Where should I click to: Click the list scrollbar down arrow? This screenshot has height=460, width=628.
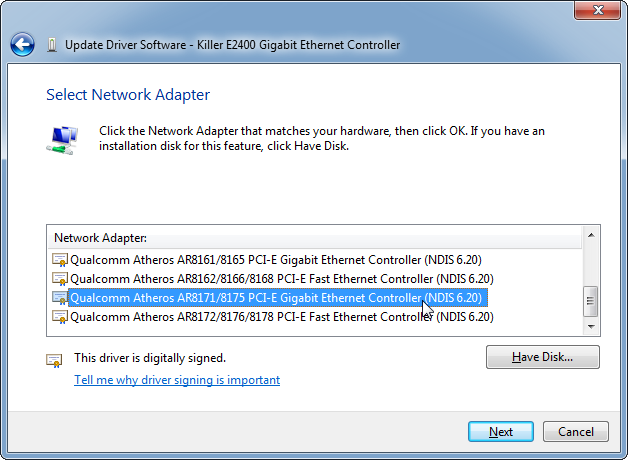(x=591, y=327)
